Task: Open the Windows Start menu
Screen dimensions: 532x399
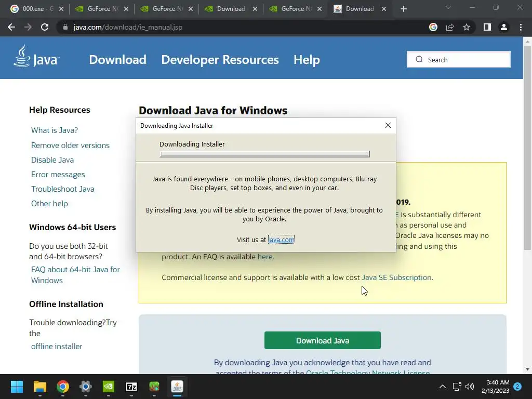Action: (17, 387)
